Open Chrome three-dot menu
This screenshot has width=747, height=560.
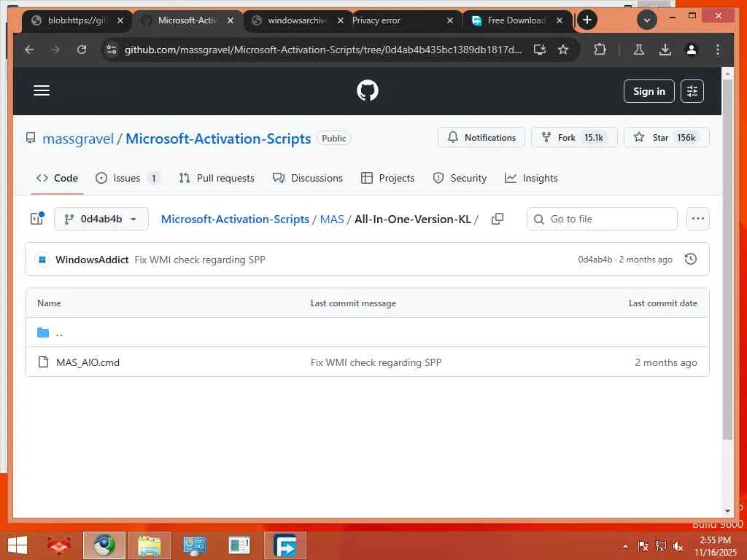718,50
